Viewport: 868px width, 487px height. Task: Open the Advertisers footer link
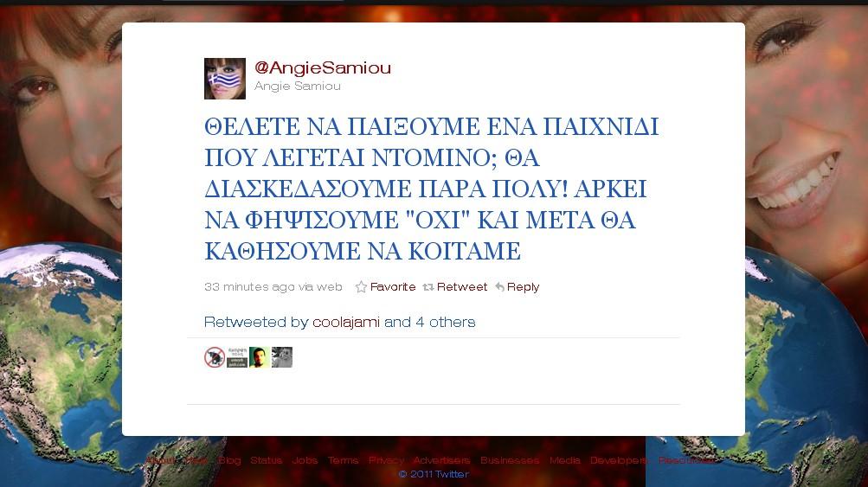441,460
